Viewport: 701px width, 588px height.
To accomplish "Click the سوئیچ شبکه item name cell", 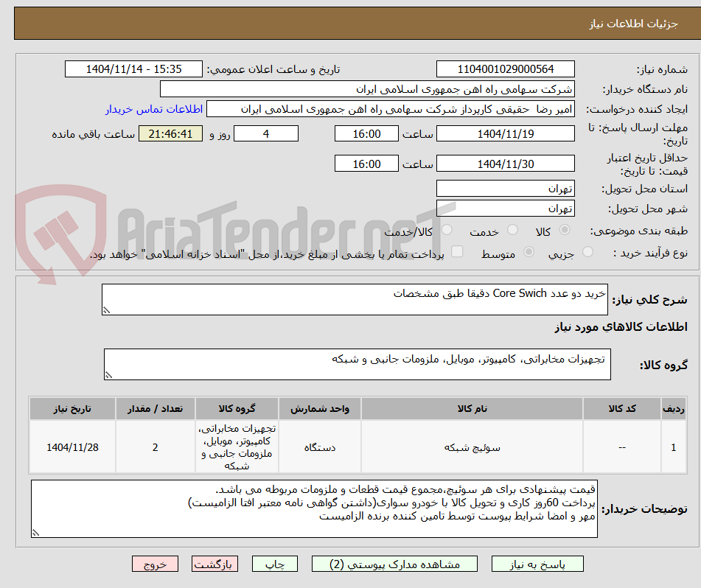I will pos(472,447).
